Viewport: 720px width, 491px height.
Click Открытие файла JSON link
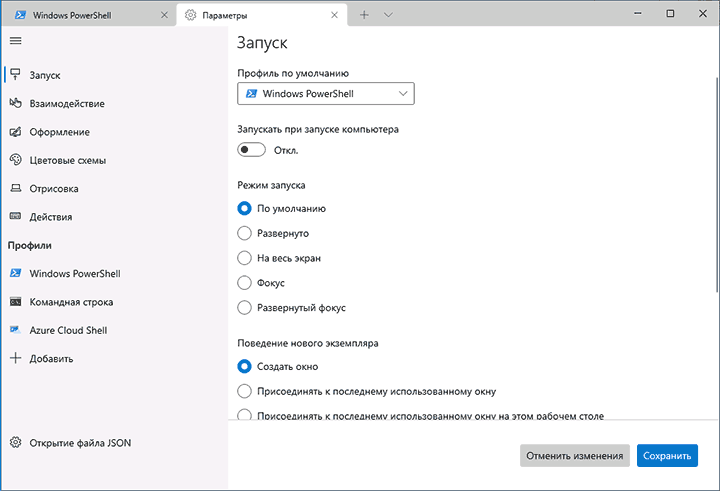114,443
